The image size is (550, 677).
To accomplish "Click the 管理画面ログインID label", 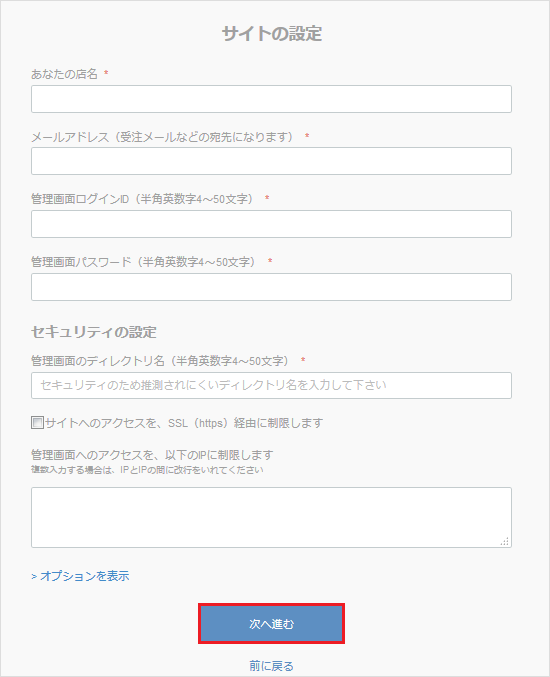I will (x=143, y=199).
